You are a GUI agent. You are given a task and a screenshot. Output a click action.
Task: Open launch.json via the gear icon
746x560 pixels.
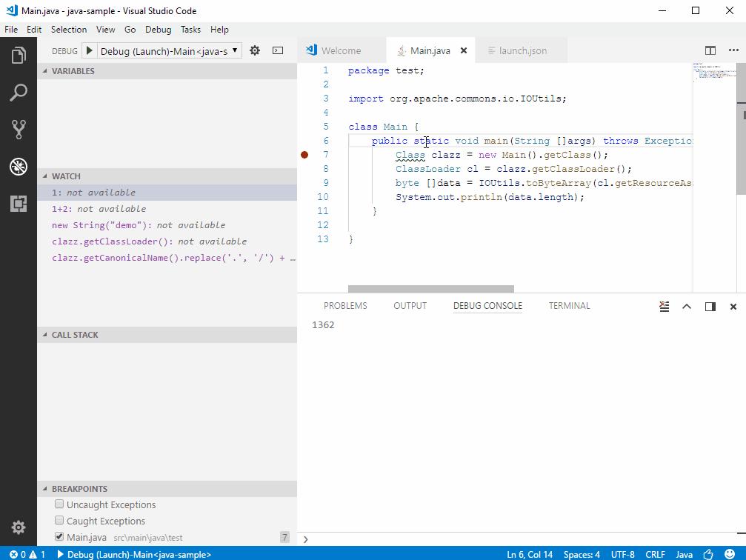[x=254, y=50]
